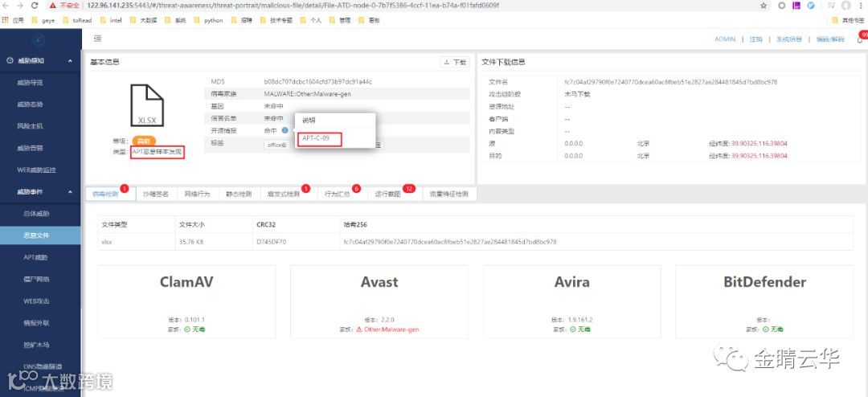Click ClamAV's green clean status icon
Viewport: 868px width, 397px height.
[187, 329]
